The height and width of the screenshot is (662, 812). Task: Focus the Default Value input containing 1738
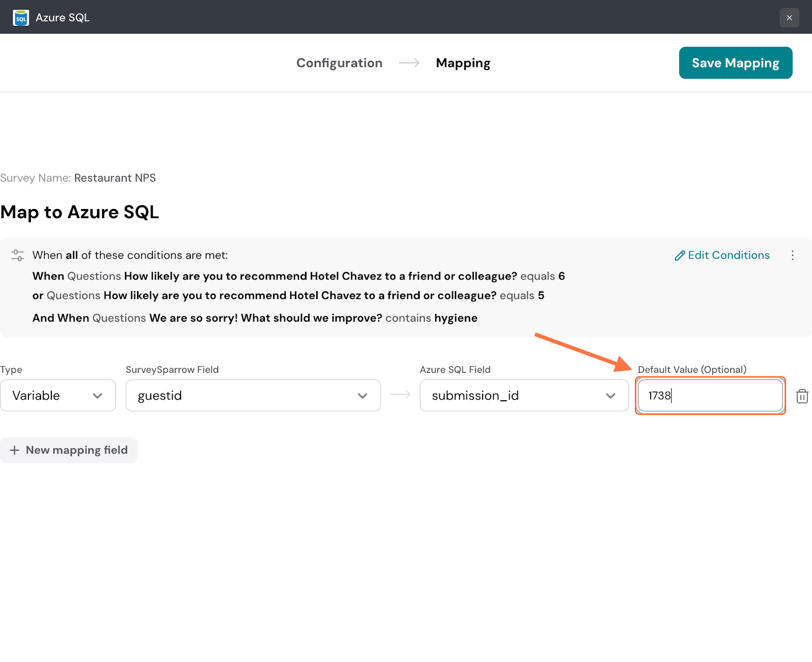coord(709,396)
